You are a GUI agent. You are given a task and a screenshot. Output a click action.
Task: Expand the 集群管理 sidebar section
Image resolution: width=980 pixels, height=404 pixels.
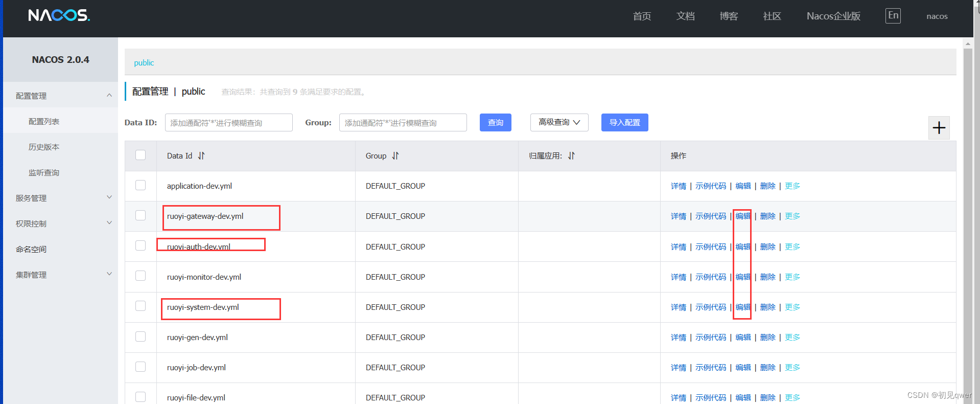(x=60, y=275)
